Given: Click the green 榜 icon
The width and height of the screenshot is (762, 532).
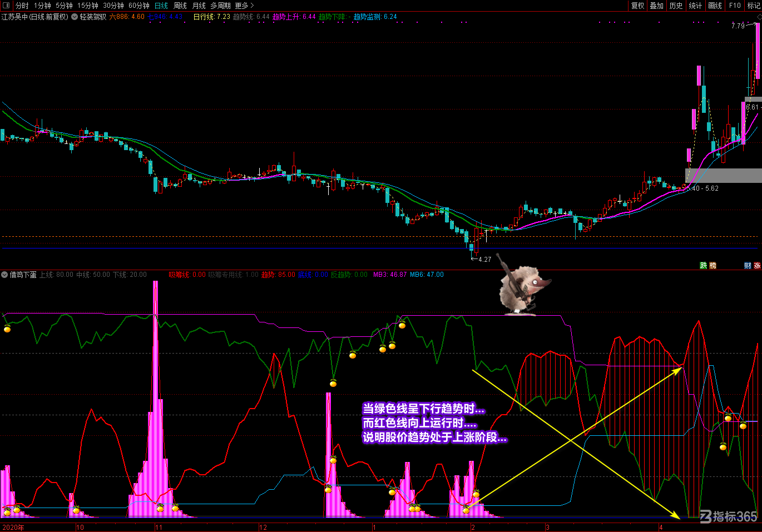Looking at the screenshot, I should point(712,266).
